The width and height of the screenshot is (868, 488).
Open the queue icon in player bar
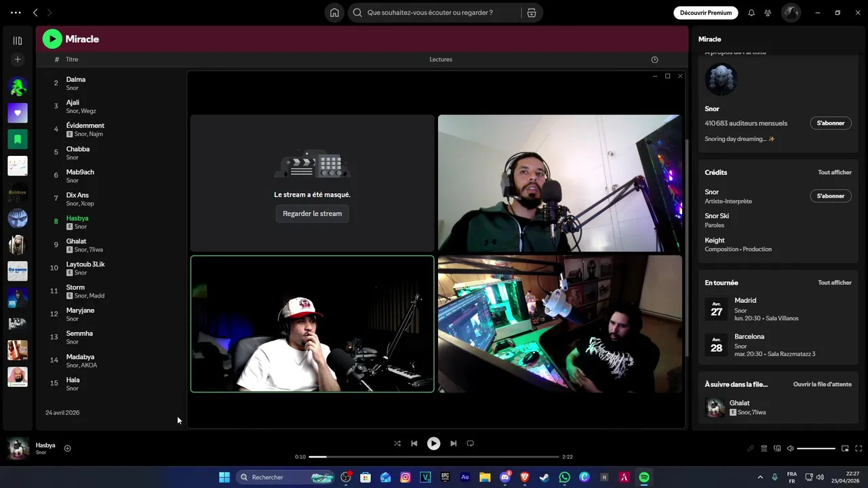point(764,448)
